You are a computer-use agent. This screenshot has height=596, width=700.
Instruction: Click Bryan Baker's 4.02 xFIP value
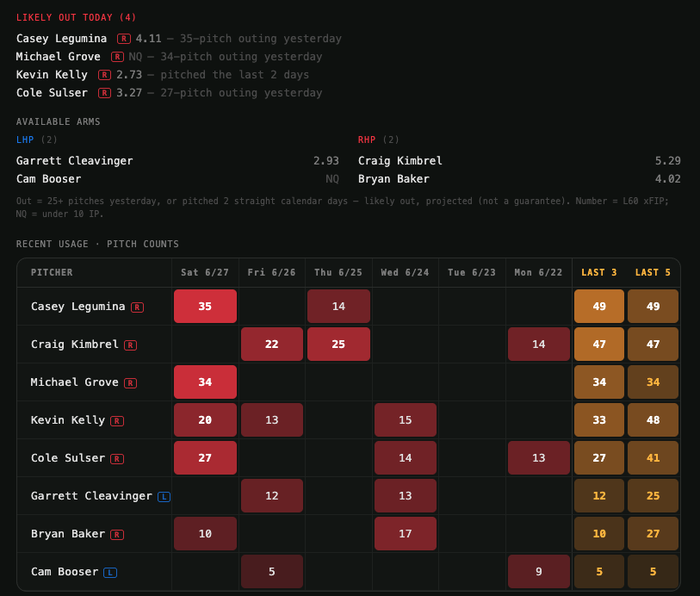pyautogui.click(x=668, y=179)
